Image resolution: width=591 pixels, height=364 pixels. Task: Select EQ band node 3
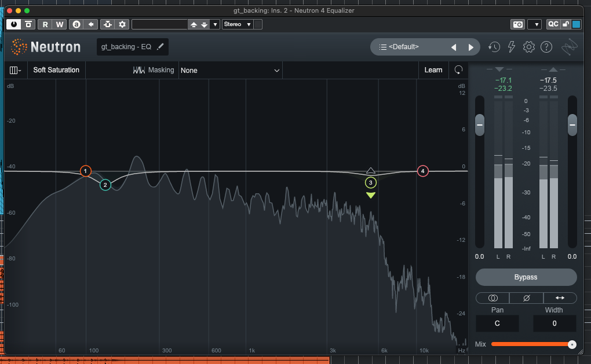click(x=370, y=182)
